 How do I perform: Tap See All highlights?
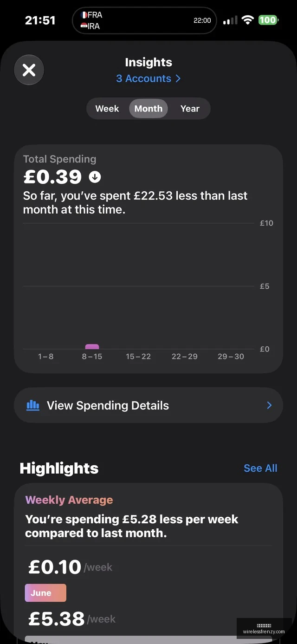tap(260, 468)
